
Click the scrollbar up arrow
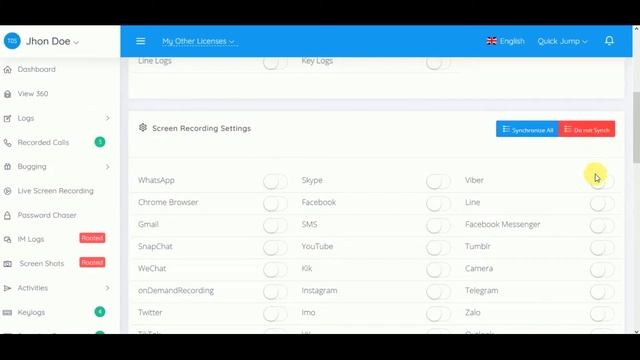pyautogui.click(x=636, y=29)
